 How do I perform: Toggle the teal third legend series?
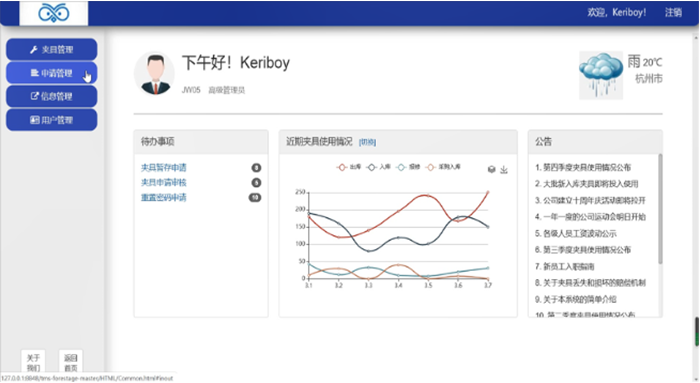[x=408, y=167]
